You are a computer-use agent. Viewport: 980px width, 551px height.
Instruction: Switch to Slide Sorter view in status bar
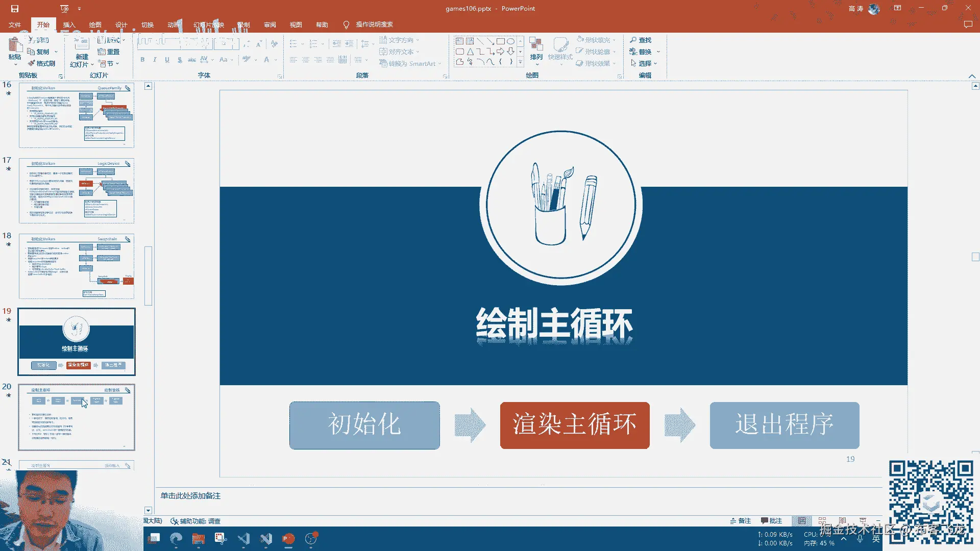point(822,521)
